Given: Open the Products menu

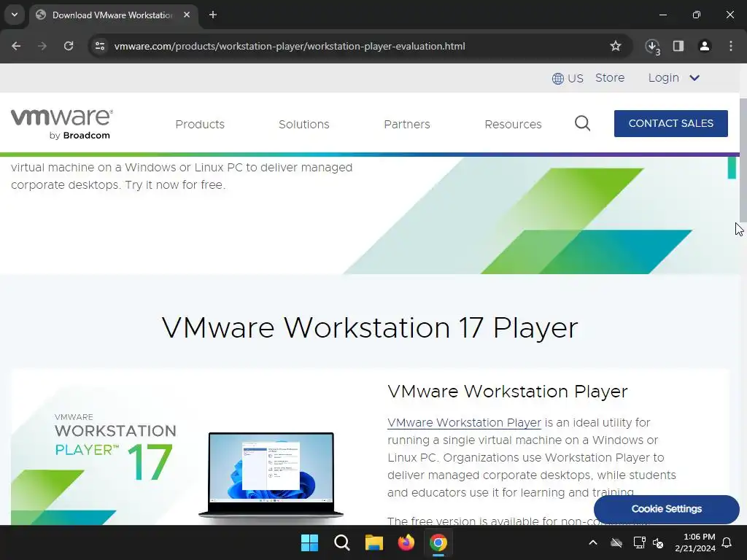Looking at the screenshot, I should (x=200, y=124).
